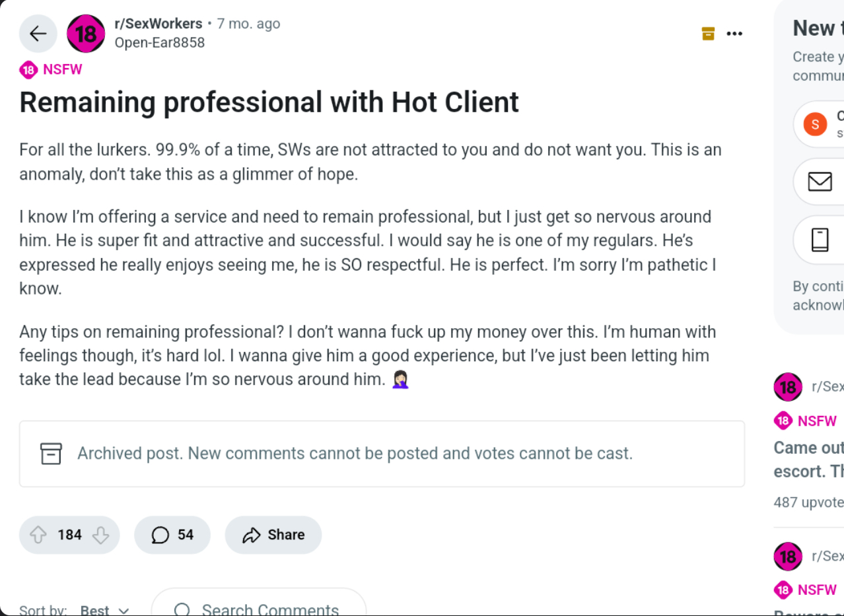Upvote the post with 184 votes
The image size is (844, 616).
click(x=38, y=535)
